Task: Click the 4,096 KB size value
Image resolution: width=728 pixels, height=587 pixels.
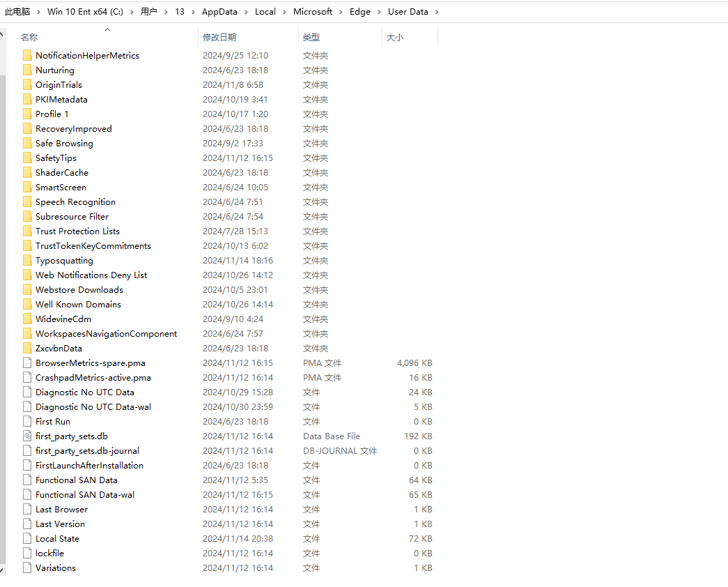Action: point(415,363)
